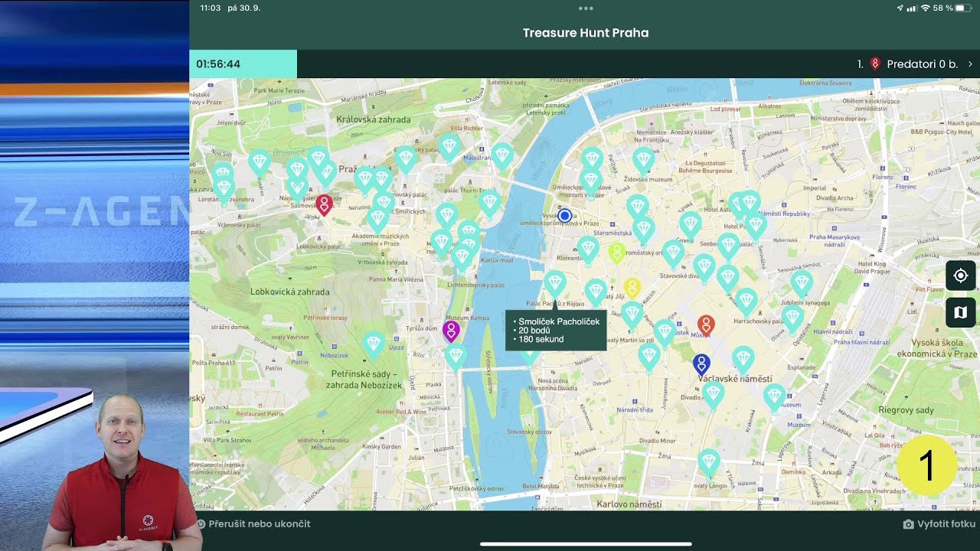Screen dimensions: 980x551
Task: Tap Královská zahrada map label
Action: pyautogui.click(x=374, y=119)
